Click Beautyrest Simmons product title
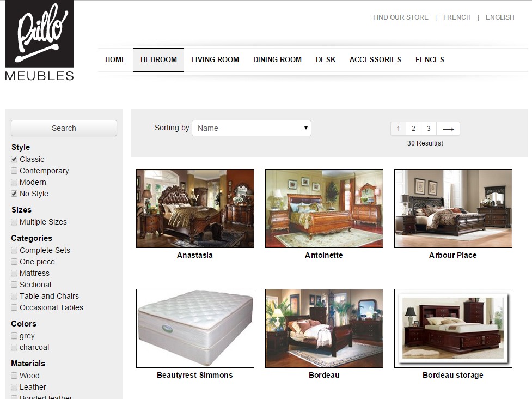Image resolution: width=532 pixels, height=399 pixels. tap(195, 375)
